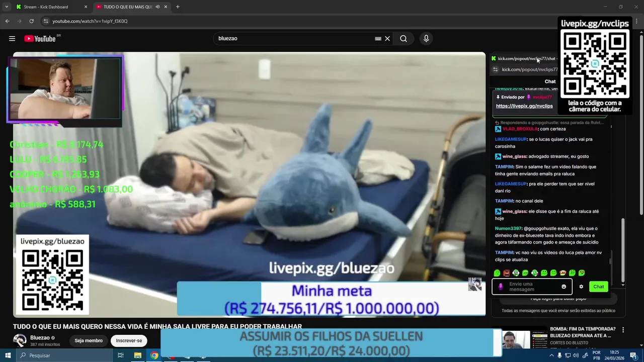Viewport: 644px width, 362px height.
Task: Close the Stream - Kick Dashboard tab
Action: (x=86, y=7)
